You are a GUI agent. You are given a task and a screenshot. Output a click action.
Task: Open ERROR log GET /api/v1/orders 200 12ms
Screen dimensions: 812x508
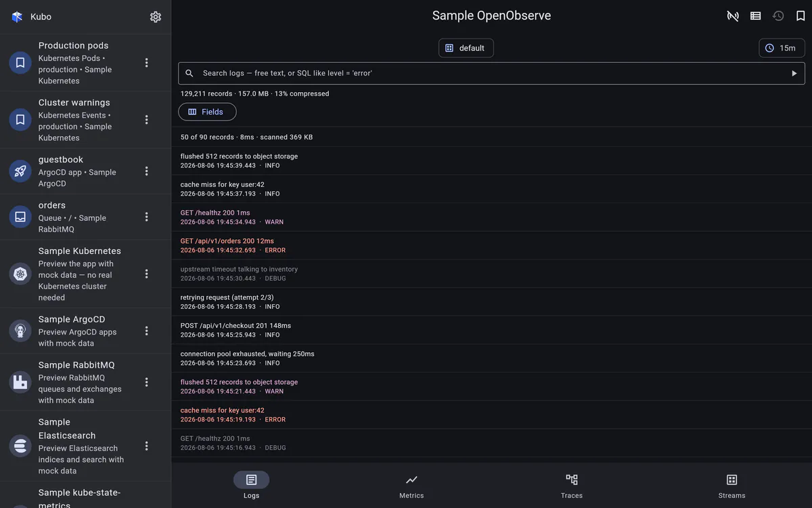click(491, 245)
